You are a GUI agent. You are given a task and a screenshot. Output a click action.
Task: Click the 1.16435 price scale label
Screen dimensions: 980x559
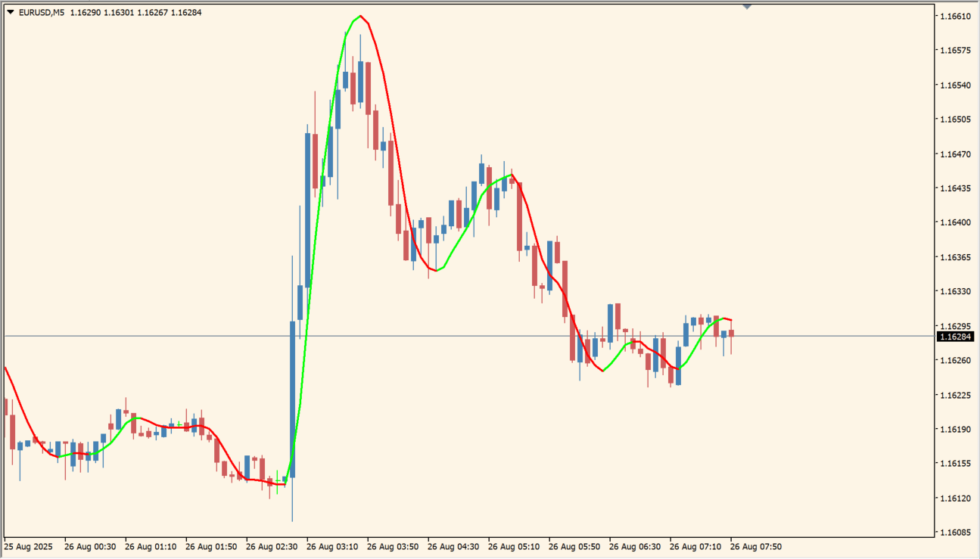pos(955,188)
